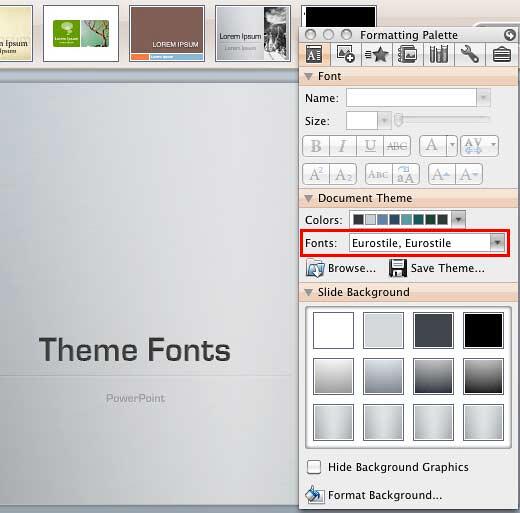Collapse the Slide Background section

(x=309, y=292)
